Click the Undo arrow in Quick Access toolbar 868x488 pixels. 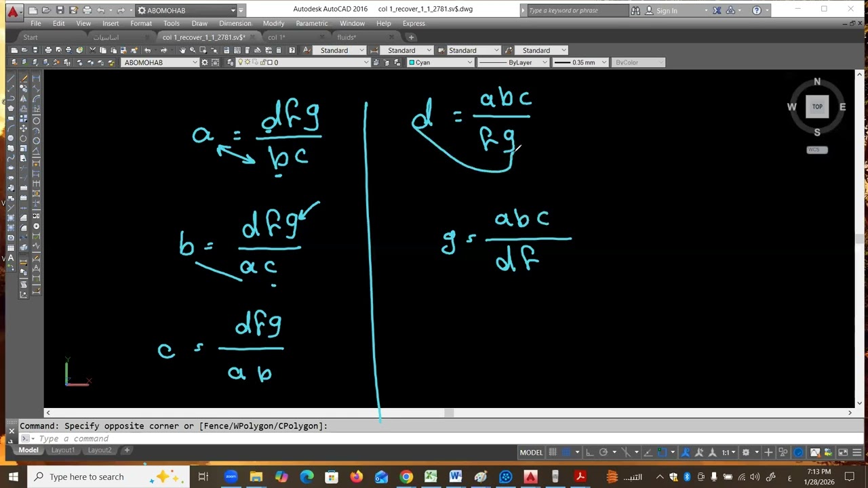tap(100, 10)
